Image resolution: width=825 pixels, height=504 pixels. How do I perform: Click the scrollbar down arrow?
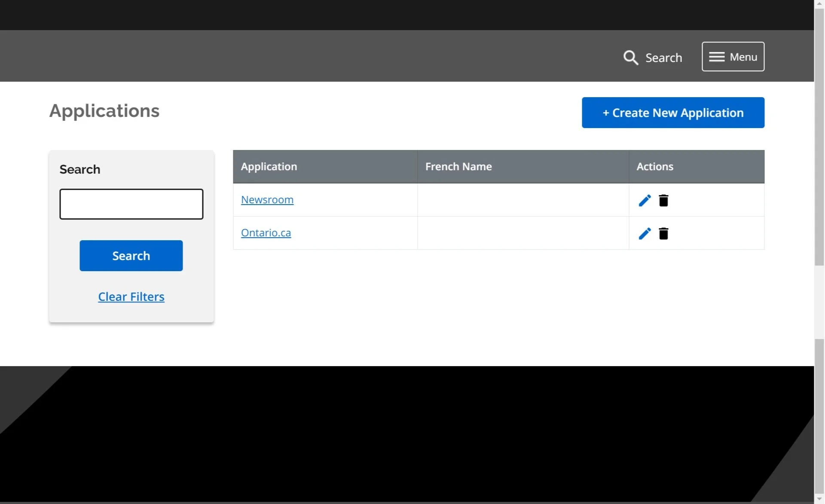pyautogui.click(x=819, y=499)
